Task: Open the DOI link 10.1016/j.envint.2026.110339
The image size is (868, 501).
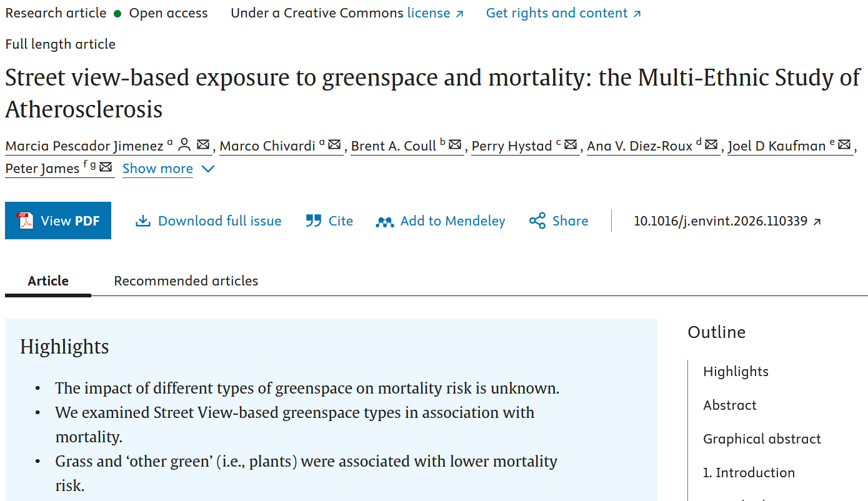Action: click(727, 221)
